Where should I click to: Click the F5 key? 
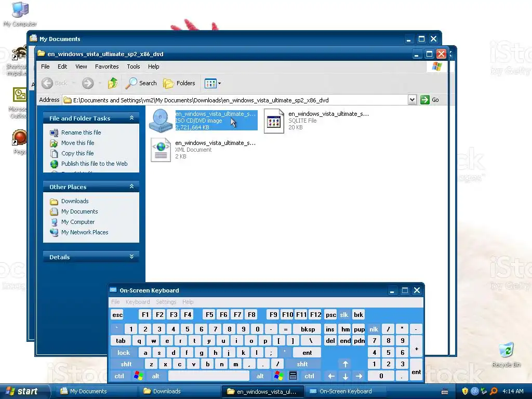(x=209, y=315)
